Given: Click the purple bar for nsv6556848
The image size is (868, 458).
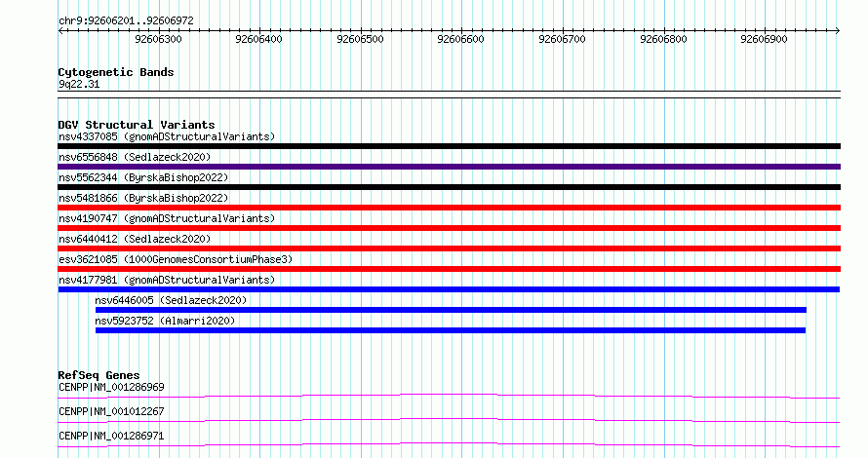Looking at the screenshot, I should pos(449,167).
